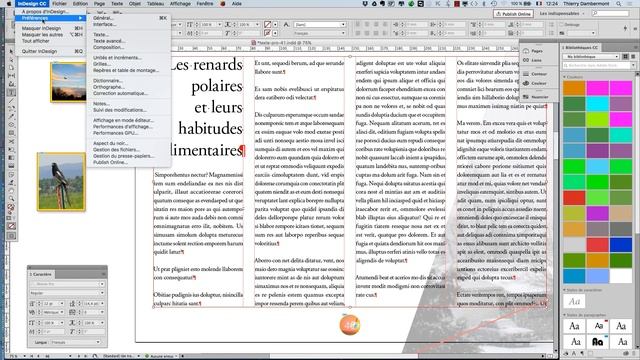
Task: Switch library to list view
Action: tap(633, 56)
